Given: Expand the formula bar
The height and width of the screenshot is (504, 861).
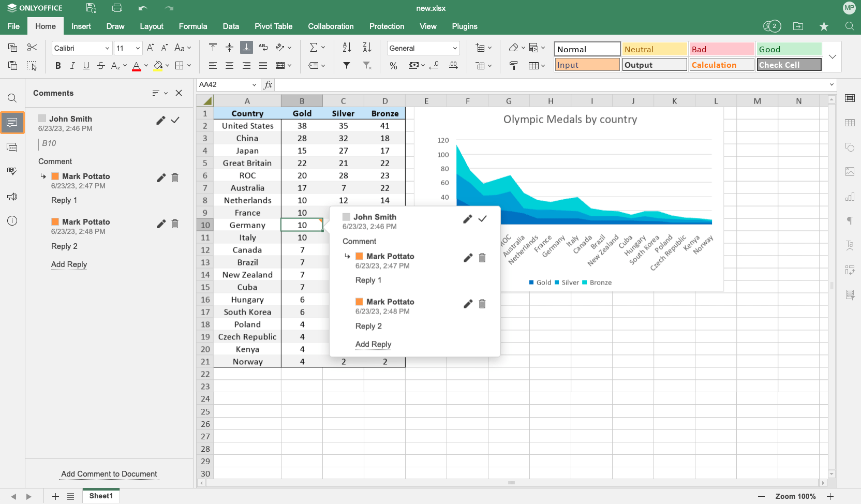Looking at the screenshot, I should click(x=832, y=84).
